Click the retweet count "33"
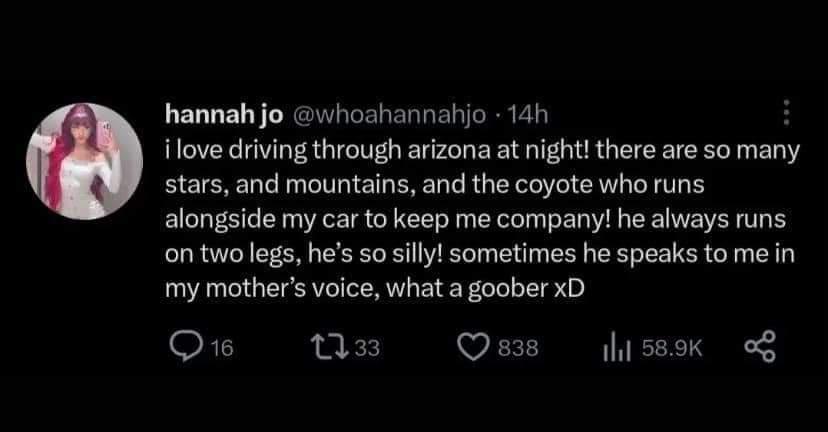Image resolution: width=828 pixels, height=432 pixels. click(366, 347)
